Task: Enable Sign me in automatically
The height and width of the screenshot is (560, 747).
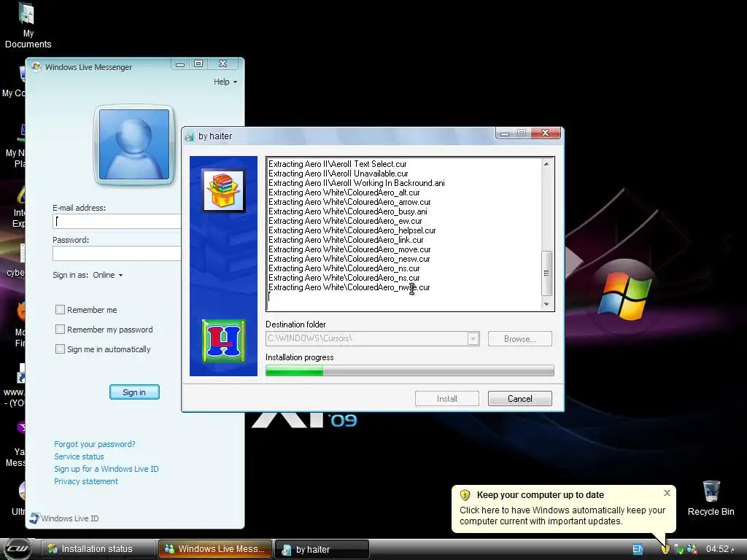Action: click(x=60, y=349)
